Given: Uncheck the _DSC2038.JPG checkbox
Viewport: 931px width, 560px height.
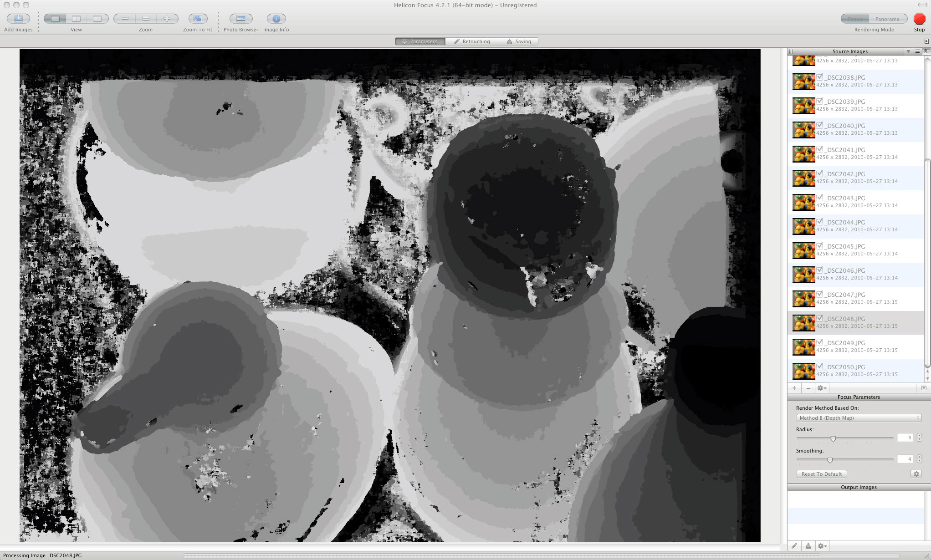Looking at the screenshot, I should pyautogui.click(x=820, y=77).
